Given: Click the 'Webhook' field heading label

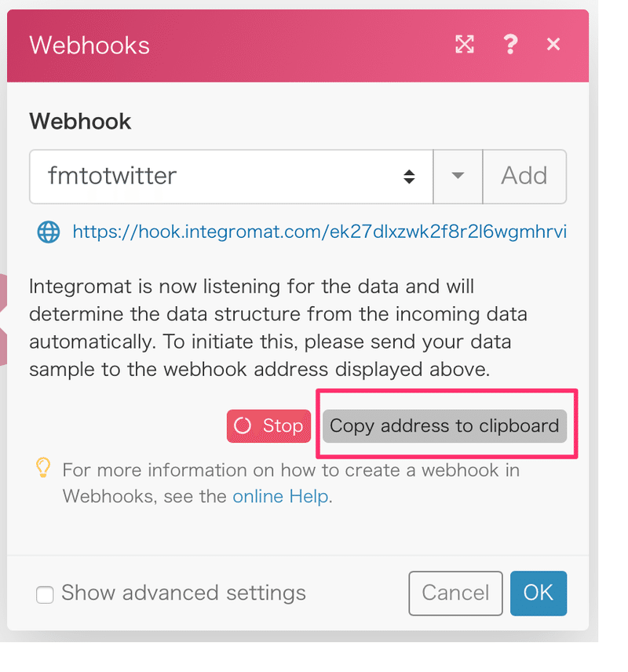Looking at the screenshot, I should click(80, 122).
